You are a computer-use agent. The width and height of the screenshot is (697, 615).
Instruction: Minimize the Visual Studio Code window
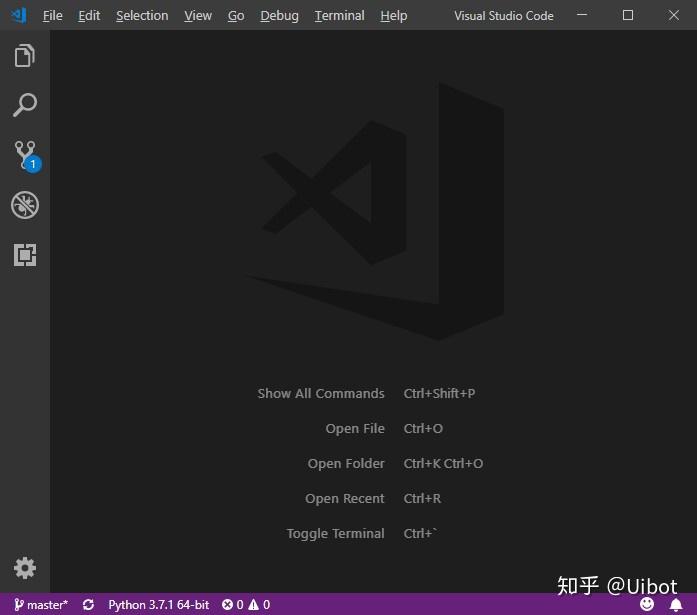[582, 15]
